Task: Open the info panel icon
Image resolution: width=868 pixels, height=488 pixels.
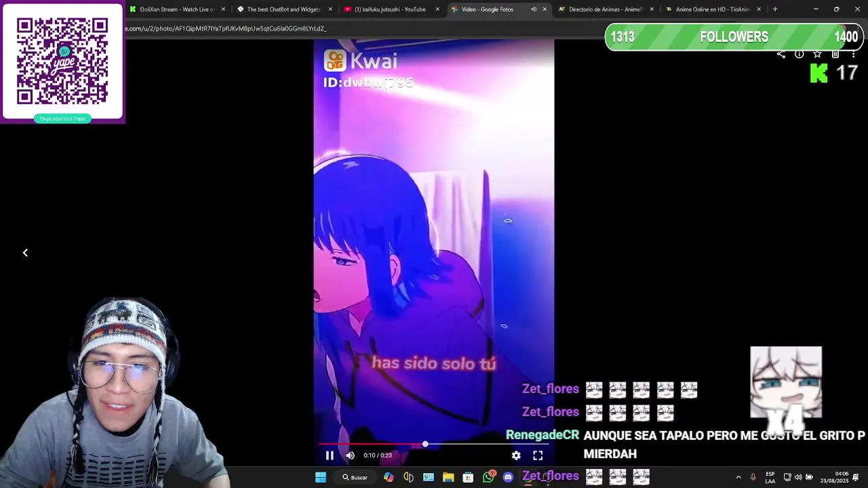Action: pos(800,54)
